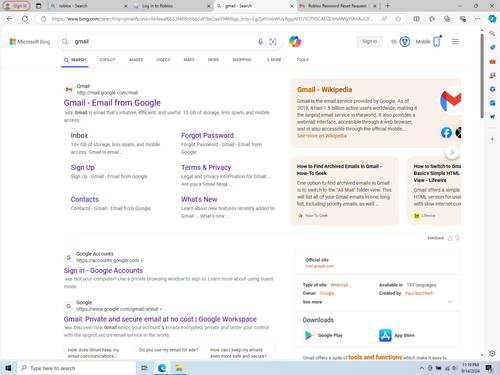
Task: Switch to Log in to Roblox tab
Action: pyautogui.click(x=172, y=6)
